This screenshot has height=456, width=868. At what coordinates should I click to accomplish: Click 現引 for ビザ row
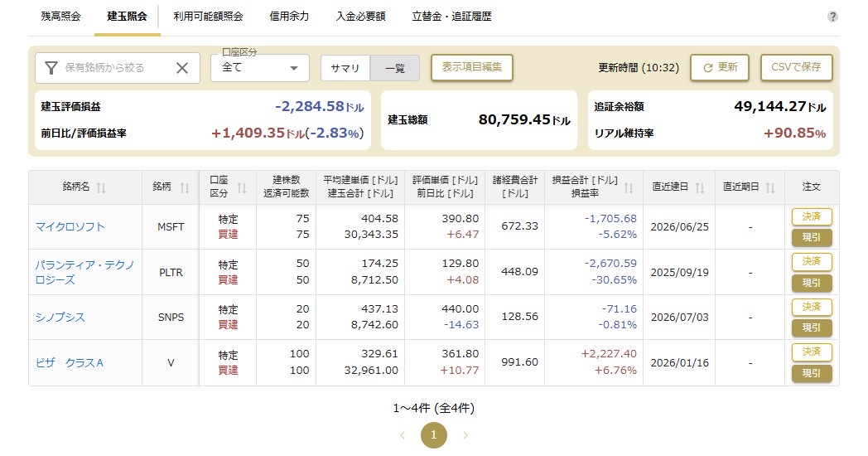(x=812, y=373)
